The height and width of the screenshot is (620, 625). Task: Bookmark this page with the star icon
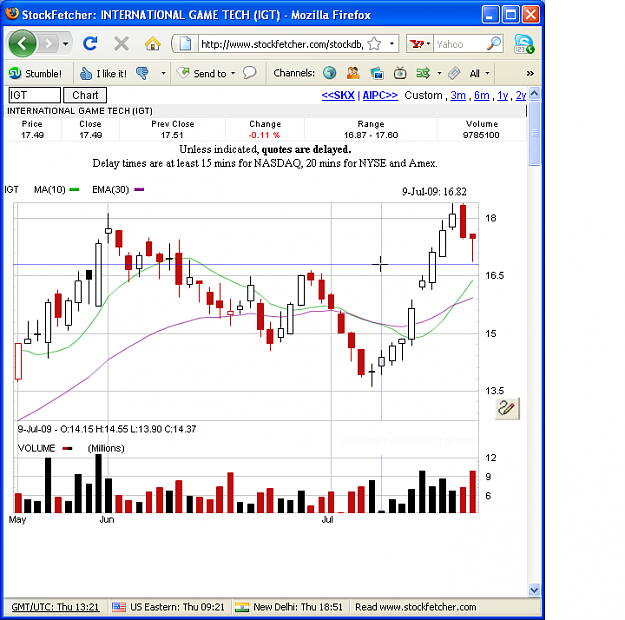click(374, 43)
